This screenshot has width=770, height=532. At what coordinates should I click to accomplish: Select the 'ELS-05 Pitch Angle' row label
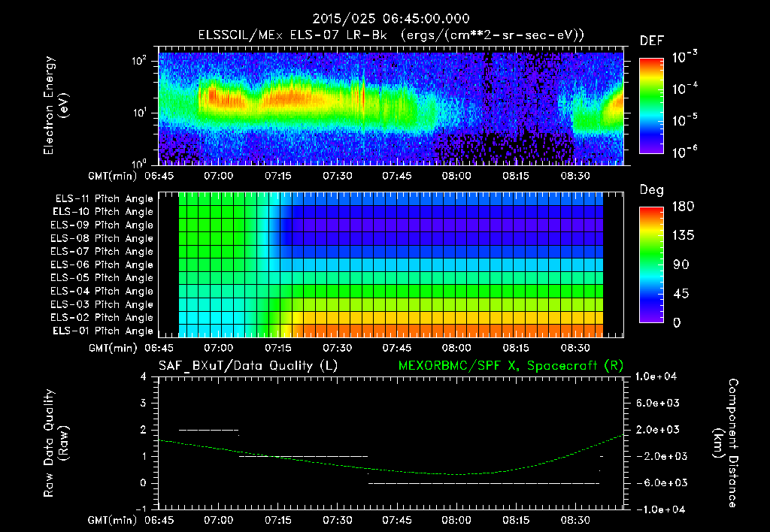click(x=102, y=278)
